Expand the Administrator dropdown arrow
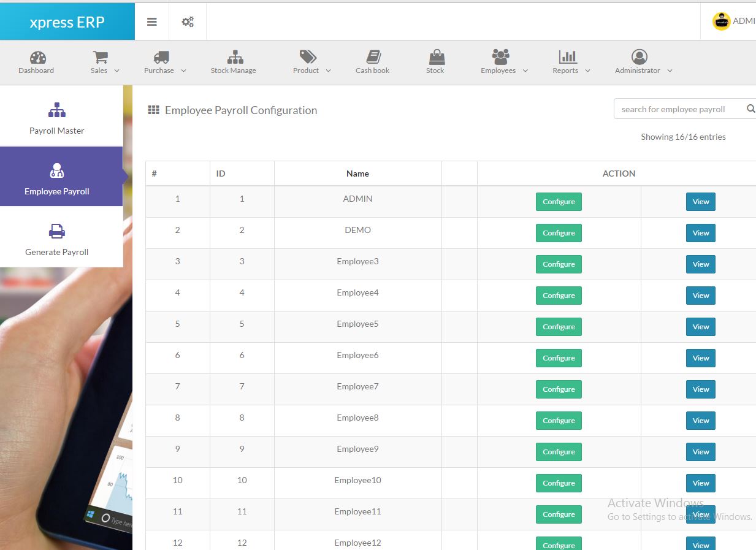Image resolution: width=756 pixels, height=550 pixels. tap(670, 71)
